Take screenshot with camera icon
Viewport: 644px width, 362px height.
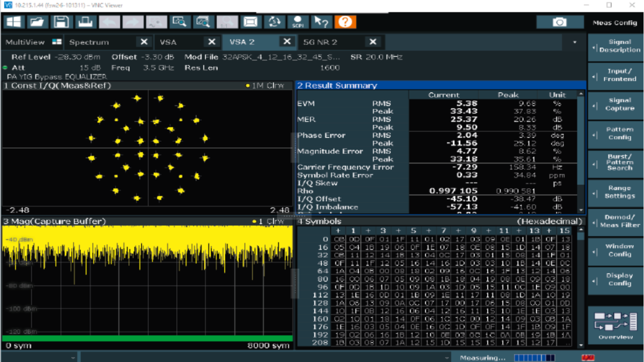(559, 22)
